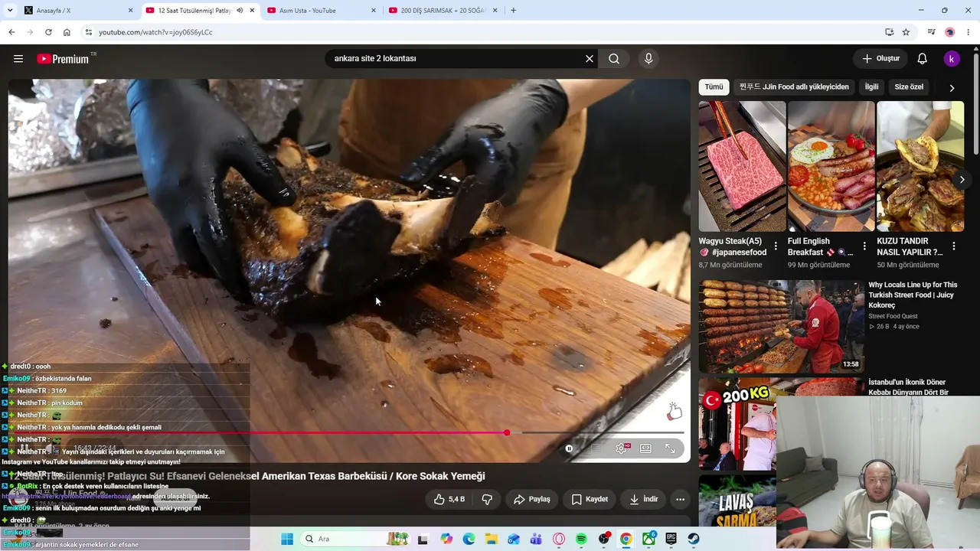980x551 pixels.
Task: Go back to previous page
Action: coord(11,32)
